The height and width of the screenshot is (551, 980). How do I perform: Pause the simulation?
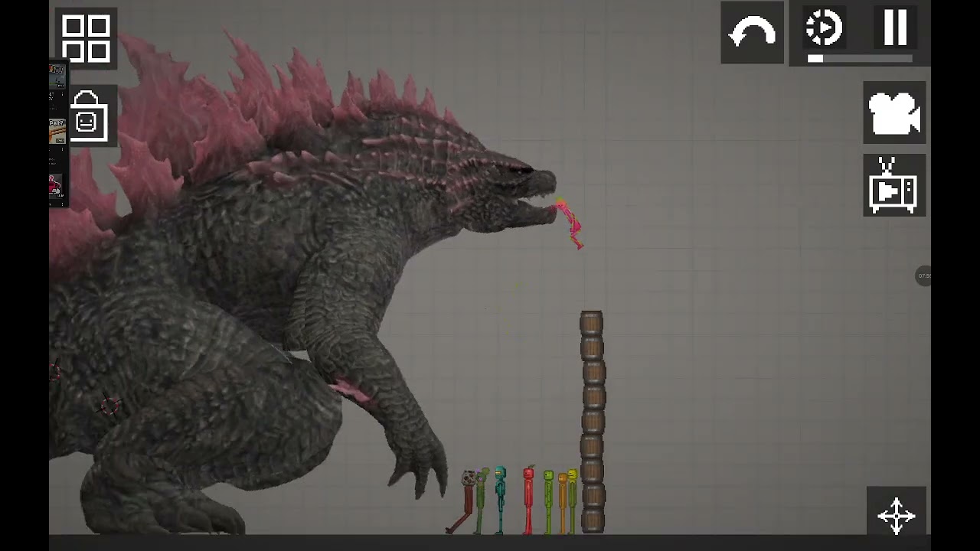click(x=895, y=28)
